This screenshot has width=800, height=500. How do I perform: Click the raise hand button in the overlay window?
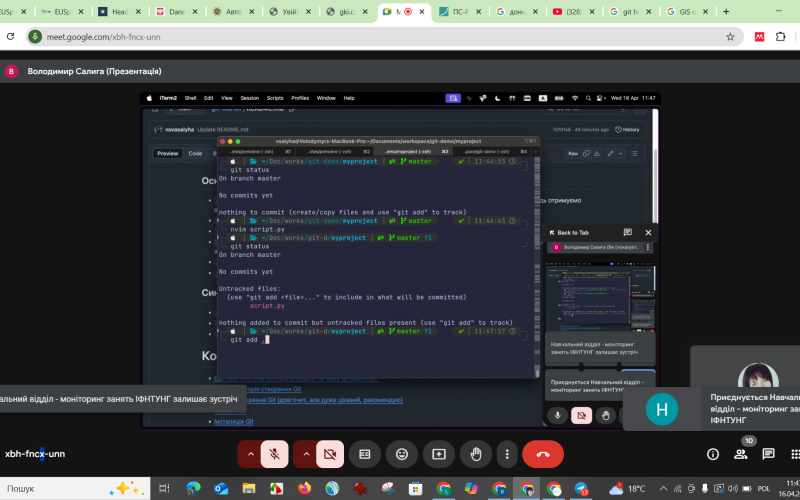(606, 415)
